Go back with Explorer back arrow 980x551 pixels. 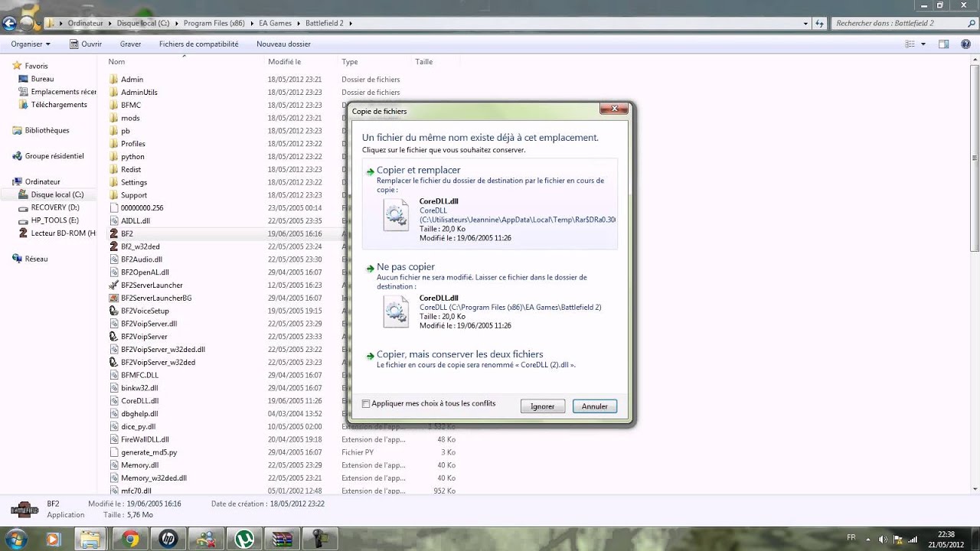pyautogui.click(x=9, y=24)
